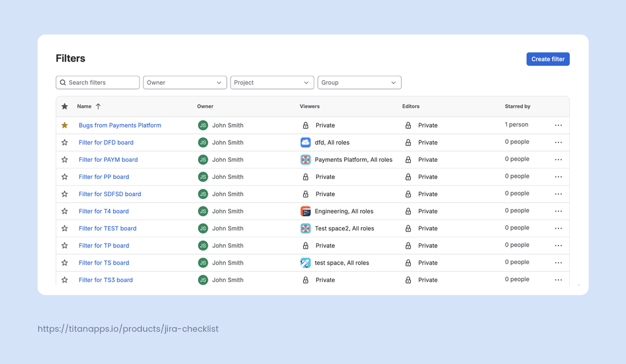Click 'dfd, All roles' viewers text
This screenshot has width=626, height=364.
click(332, 142)
